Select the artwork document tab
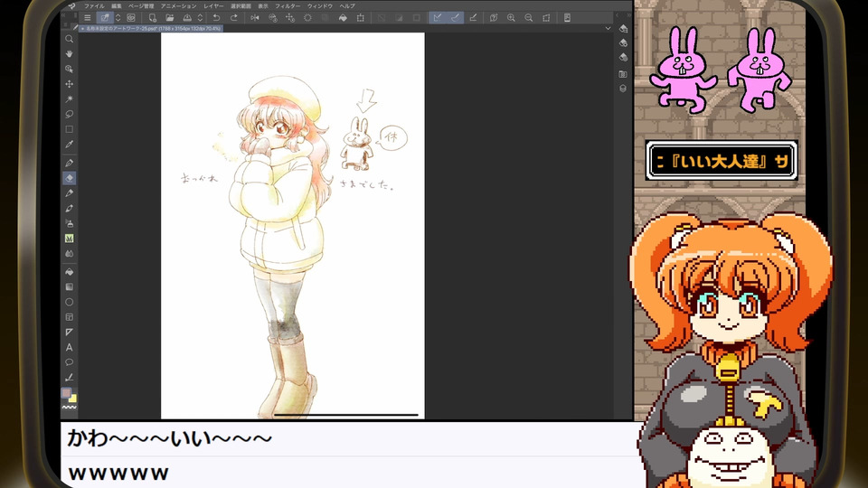The image size is (868, 488). pyautogui.click(x=151, y=28)
